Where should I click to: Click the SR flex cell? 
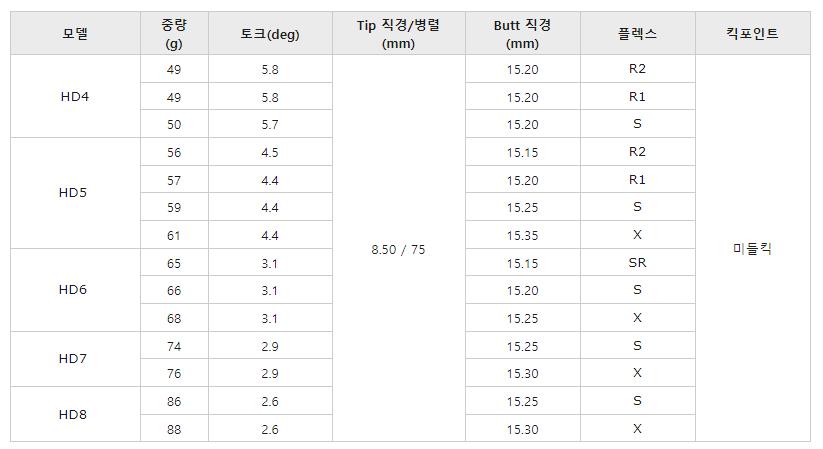pos(637,263)
